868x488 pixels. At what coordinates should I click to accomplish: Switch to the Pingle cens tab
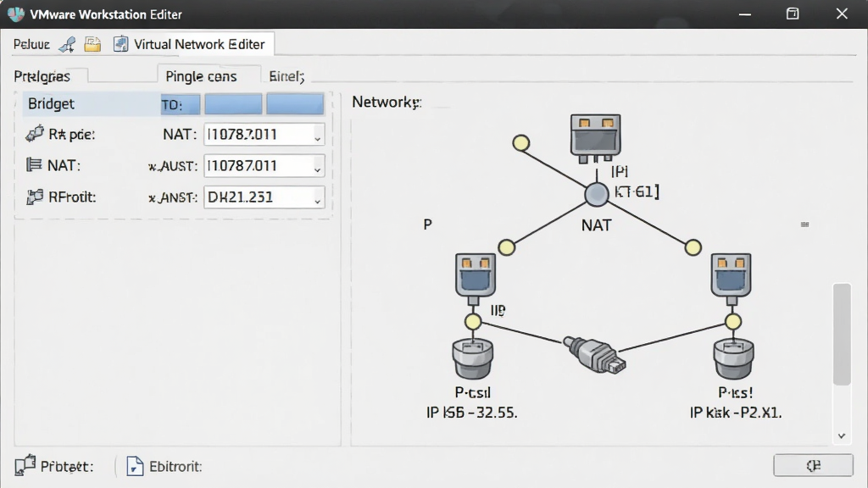[x=209, y=76]
